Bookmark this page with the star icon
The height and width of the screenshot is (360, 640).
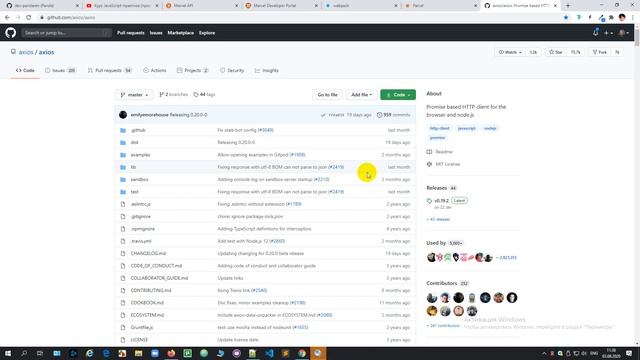pos(566,18)
